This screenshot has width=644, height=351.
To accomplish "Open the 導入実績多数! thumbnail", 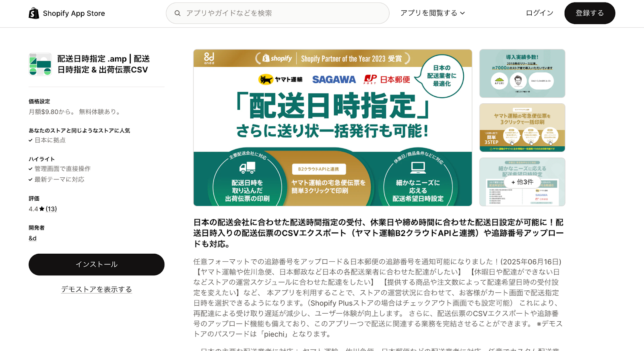I will coord(522,74).
